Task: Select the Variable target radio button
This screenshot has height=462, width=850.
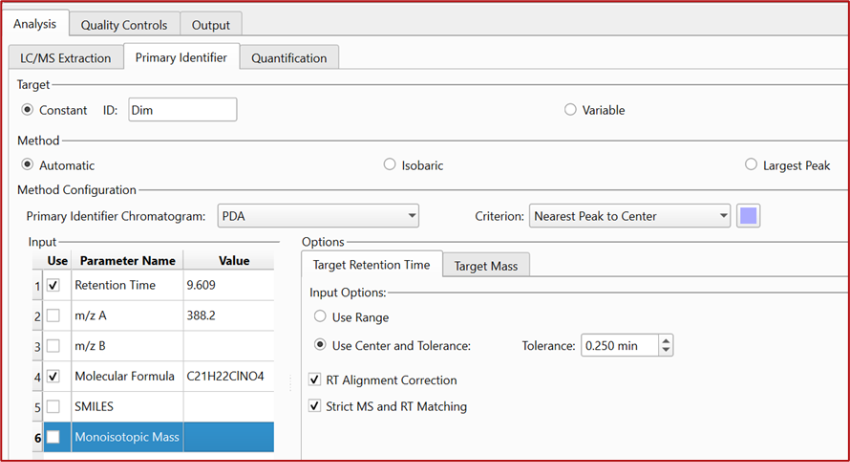Action: click(x=571, y=110)
